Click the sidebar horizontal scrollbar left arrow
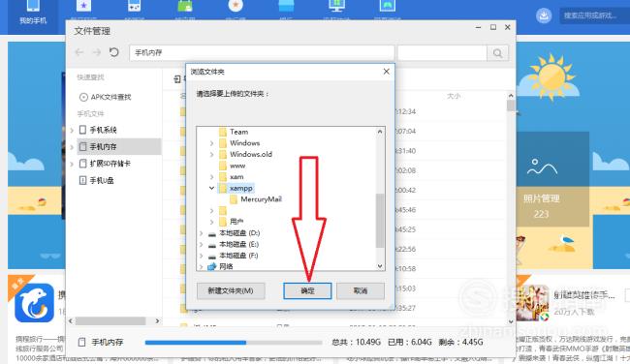The image size is (630, 364). (71, 321)
